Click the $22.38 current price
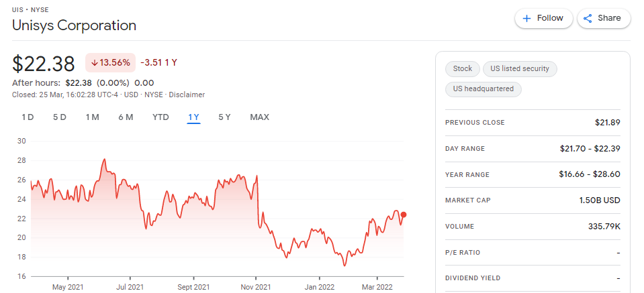The width and height of the screenshot is (644, 293). click(x=44, y=64)
